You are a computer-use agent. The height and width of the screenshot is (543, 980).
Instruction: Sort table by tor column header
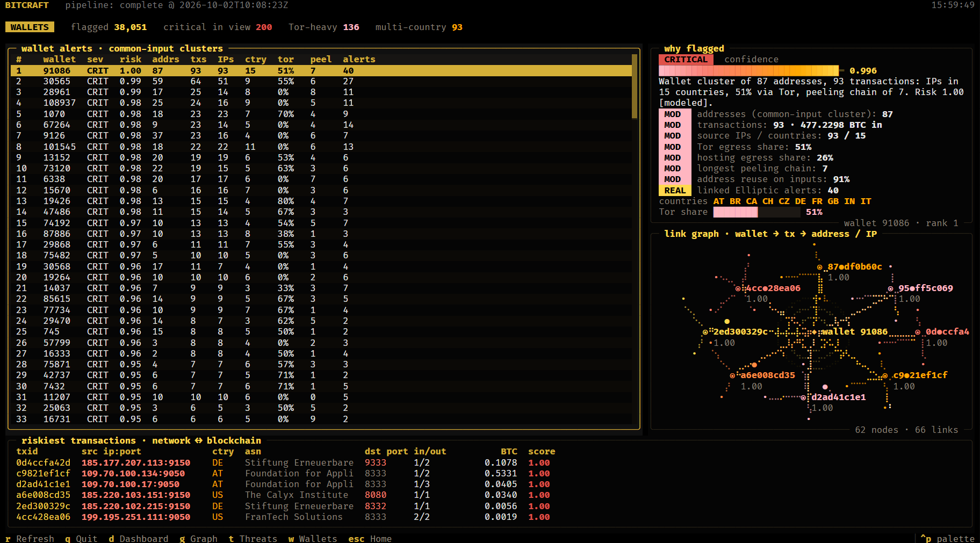pos(286,59)
